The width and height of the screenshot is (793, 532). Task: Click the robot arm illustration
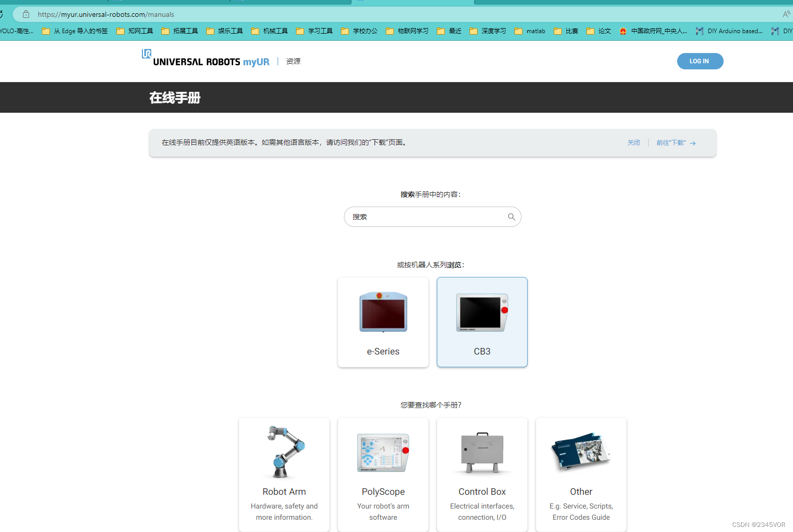pyautogui.click(x=285, y=452)
